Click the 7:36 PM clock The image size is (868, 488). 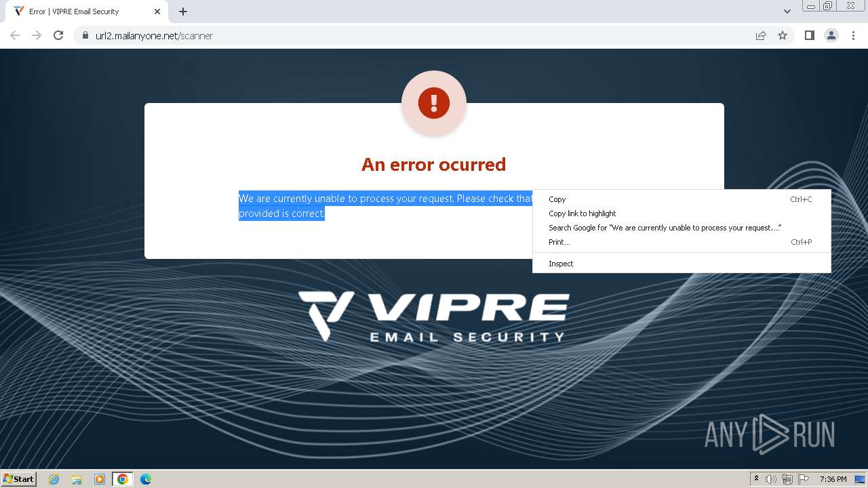coord(833,479)
